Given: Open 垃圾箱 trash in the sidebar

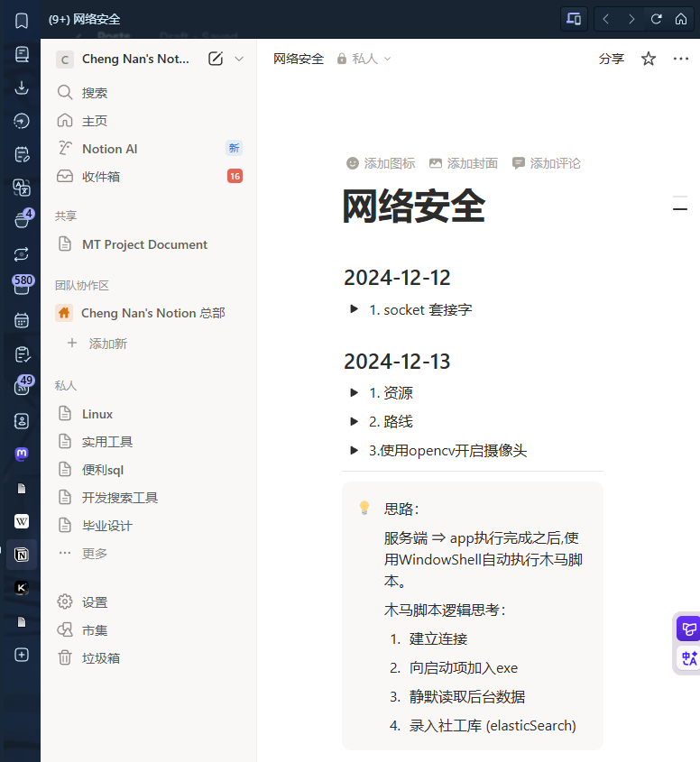Looking at the screenshot, I should [100, 658].
